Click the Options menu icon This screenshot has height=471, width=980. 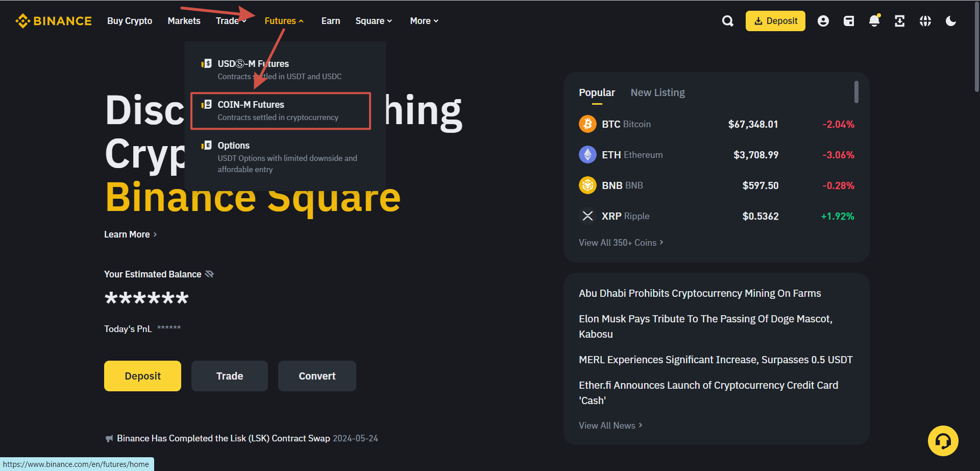pyautogui.click(x=207, y=145)
